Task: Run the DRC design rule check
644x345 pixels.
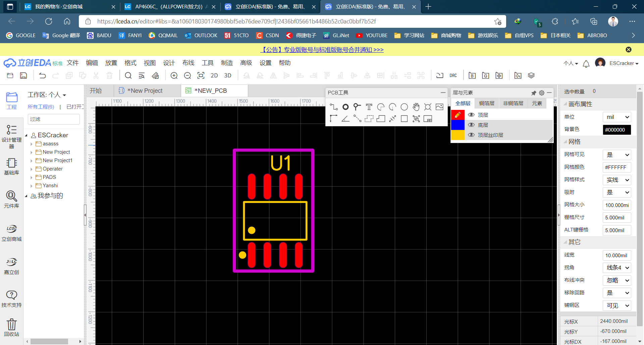Action: (453, 75)
